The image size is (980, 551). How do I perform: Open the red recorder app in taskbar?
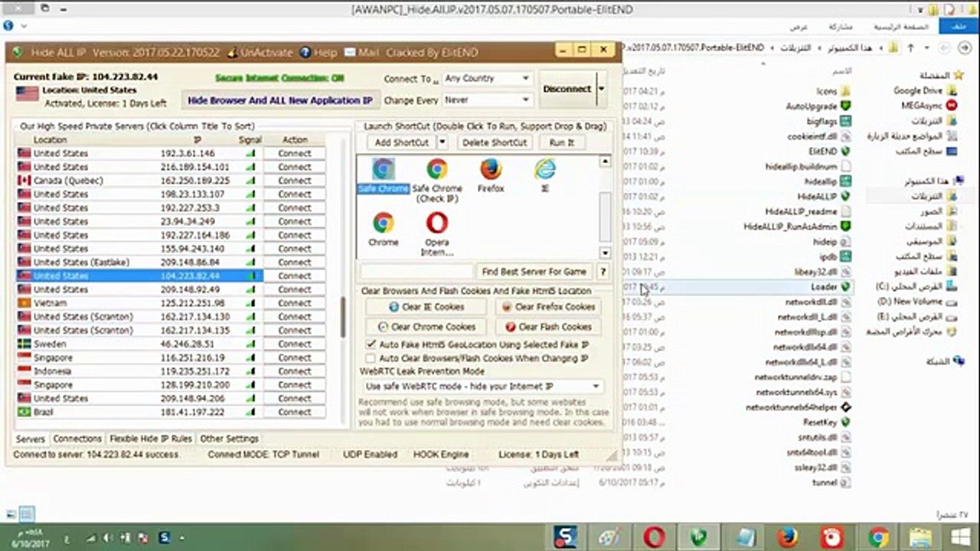(832, 537)
